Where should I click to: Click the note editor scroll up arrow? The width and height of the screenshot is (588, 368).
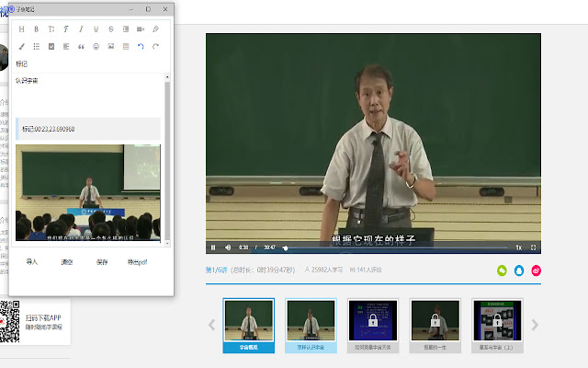coord(167,77)
